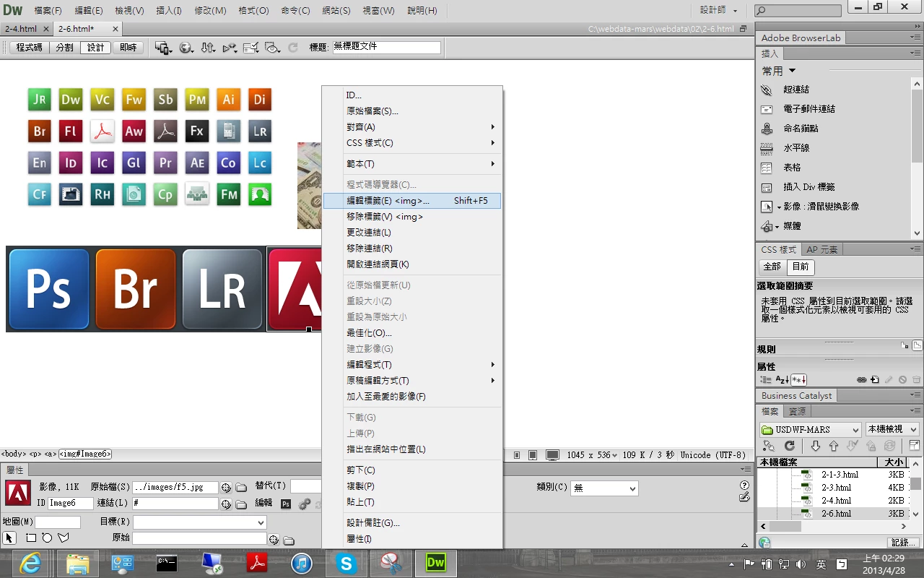Open the class dropdown in properties
The image size is (924, 578).
[604, 488]
